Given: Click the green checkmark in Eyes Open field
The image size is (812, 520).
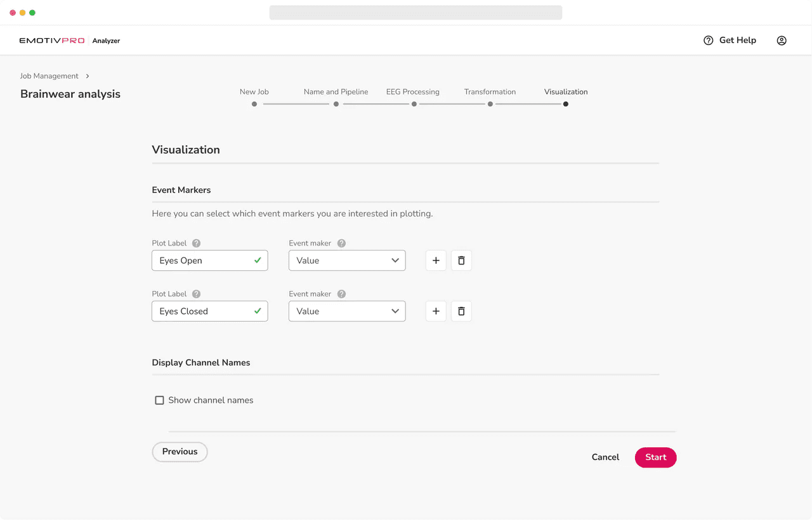Looking at the screenshot, I should [258, 260].
